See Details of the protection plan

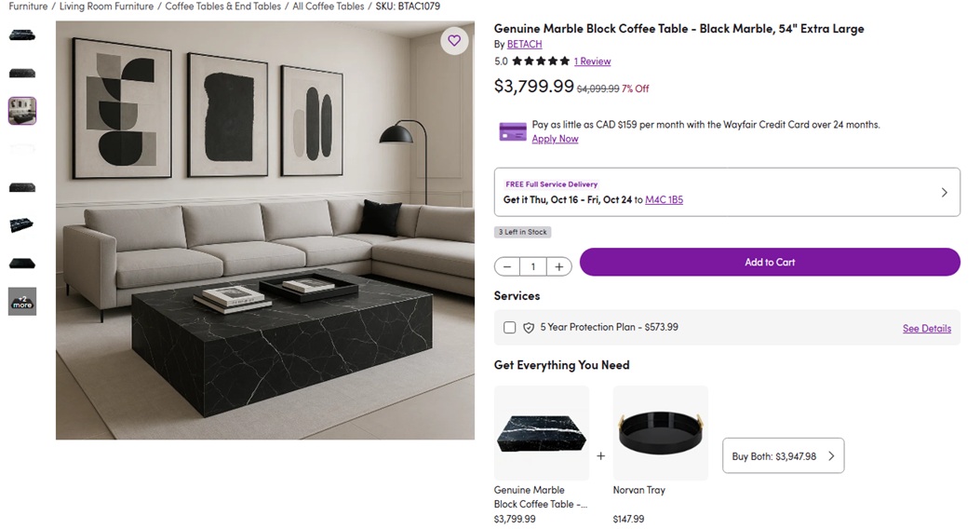(926, 329)
